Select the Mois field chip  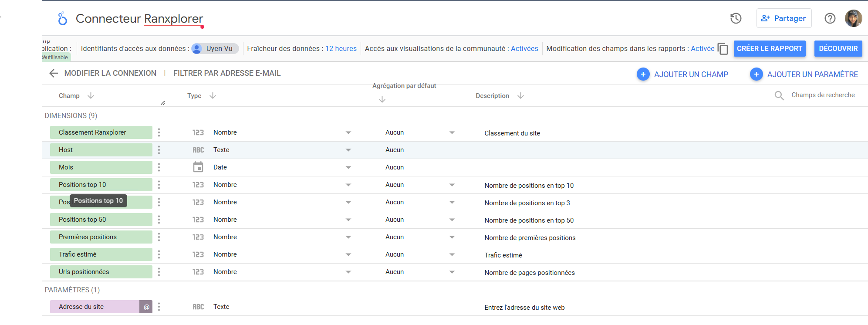(101, 167)
